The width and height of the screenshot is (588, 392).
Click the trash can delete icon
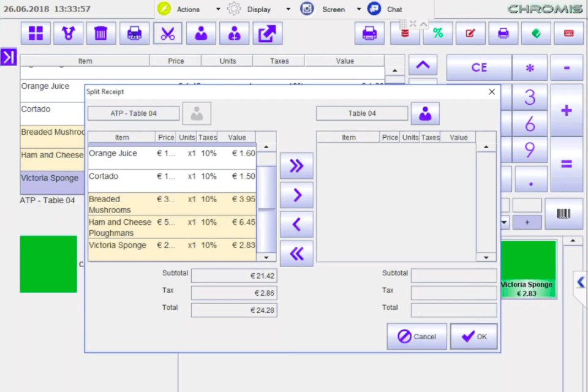[x=101, y=33]
